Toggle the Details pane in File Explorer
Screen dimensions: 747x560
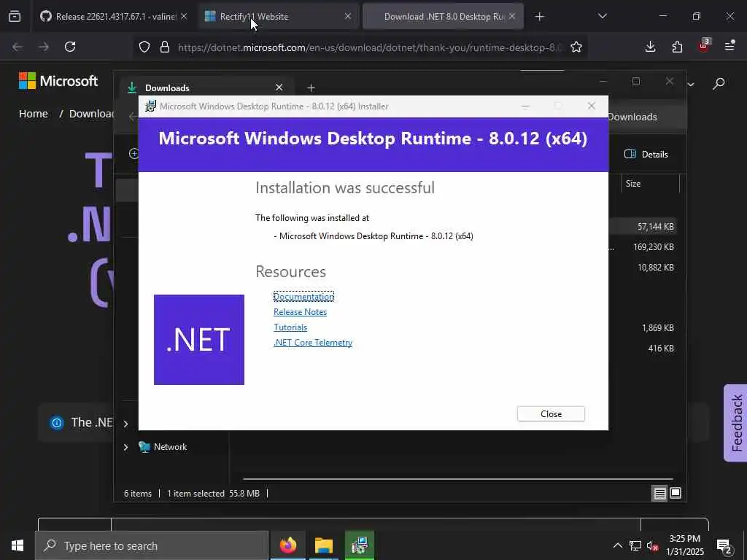[x=646, y=155]
